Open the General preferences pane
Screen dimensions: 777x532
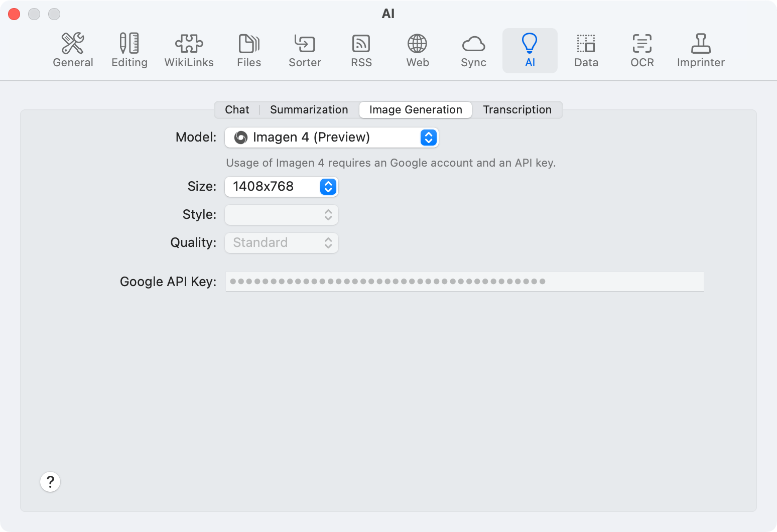click(73, 50)
